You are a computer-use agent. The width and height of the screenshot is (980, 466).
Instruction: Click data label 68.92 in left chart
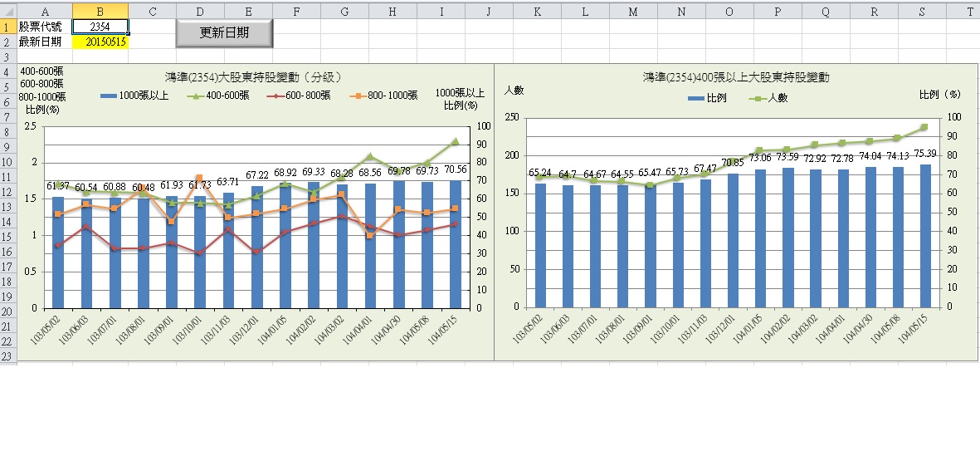click(x=285, y=171)
